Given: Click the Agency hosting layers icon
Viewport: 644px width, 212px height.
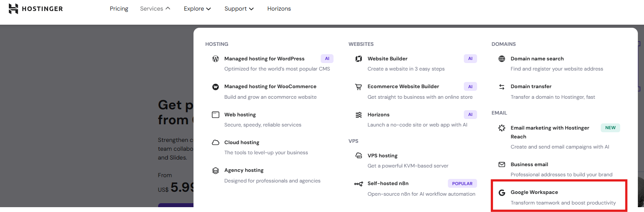Looking at the screenshot, I should (216, 170).
